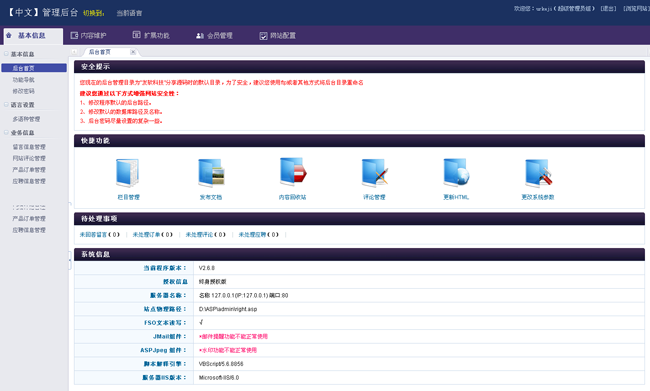Image resolution: width=650 pixels, height=391 pixels.
Task: Click the version value V2.6.8
Action: click(206, 268)
